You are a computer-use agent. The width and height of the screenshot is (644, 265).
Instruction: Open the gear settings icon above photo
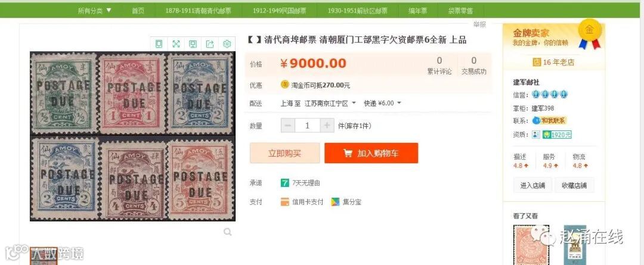tap(227, 44)
